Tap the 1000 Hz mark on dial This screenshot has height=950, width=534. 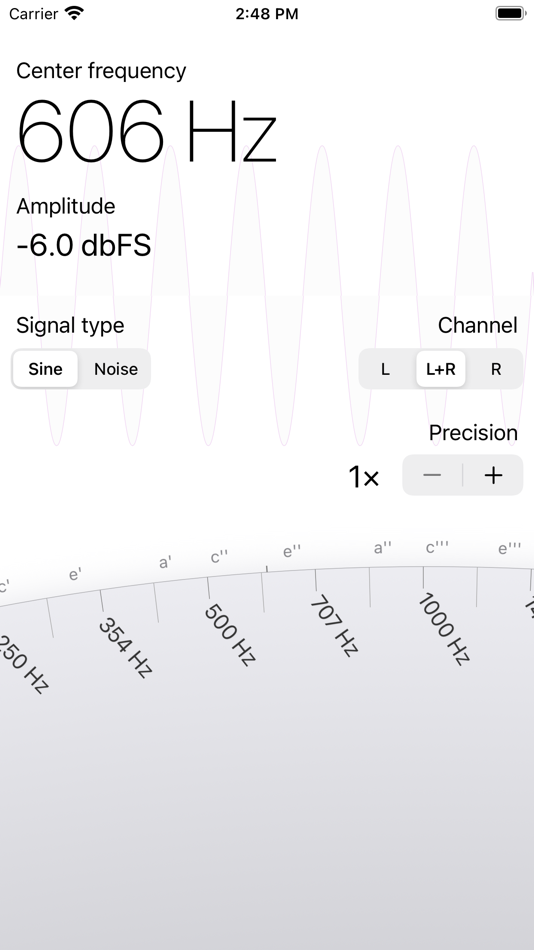444,629
